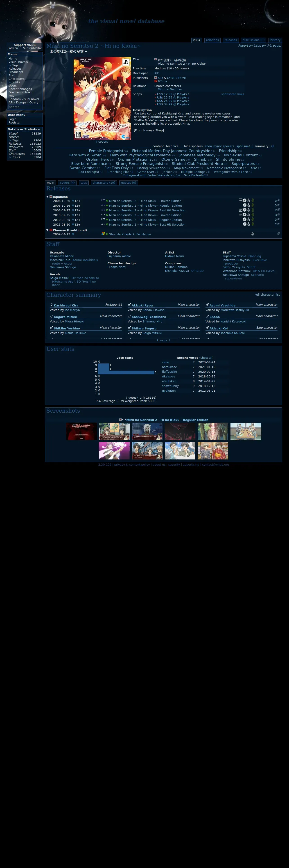289x868 pixels.
Task: Click the microphone icon on 2011-01-20 Best Hit Selection row
Action: pos(253,224)
